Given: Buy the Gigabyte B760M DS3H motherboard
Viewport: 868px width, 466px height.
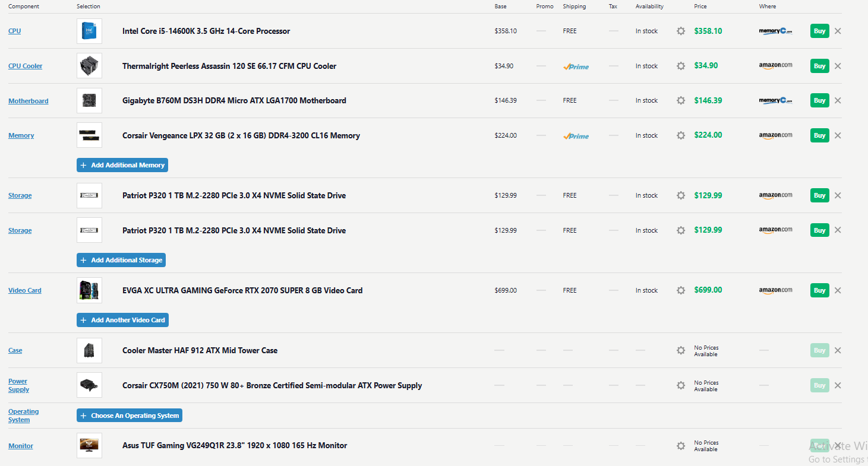Looking at the screenshot, I should click(x=819, y=100).
